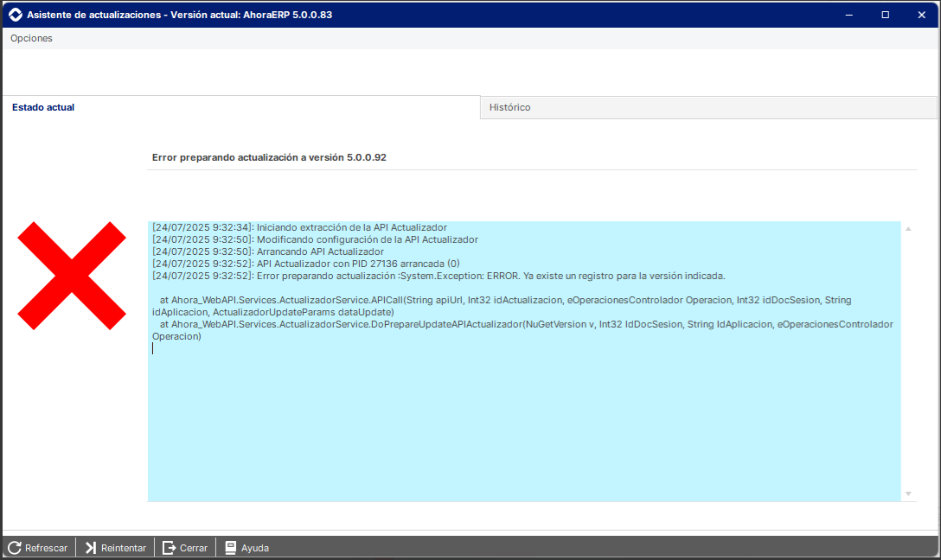Switch to the Histórico tab
Viewport: 941px width, 560px height.
(x=708, y=107)
